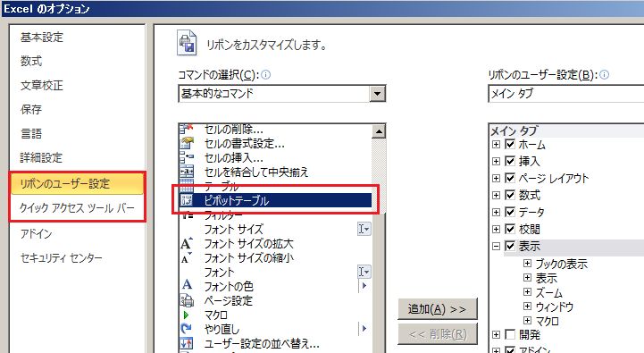Click the フォント サイズの縮小 icon
The height and width of the screenshot is (353, 644).
click(x=187, y=257)
